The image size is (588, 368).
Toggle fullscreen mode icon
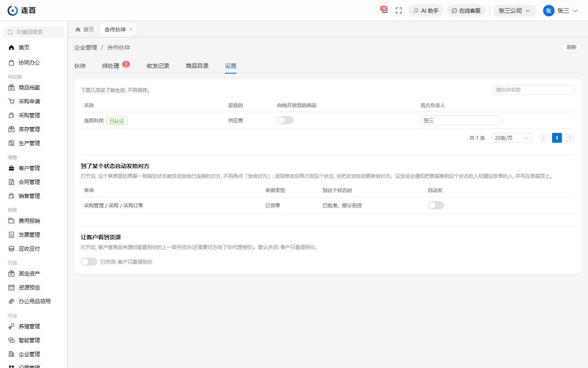(x=399, y=11)
